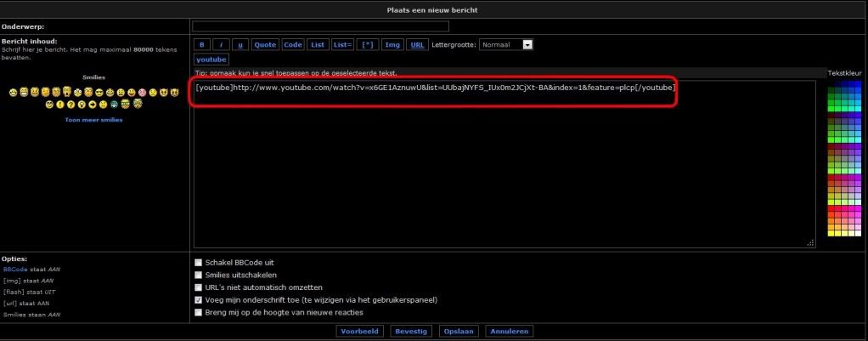
Task: Insert youtube BBCode tag
Action: (211, 60)
